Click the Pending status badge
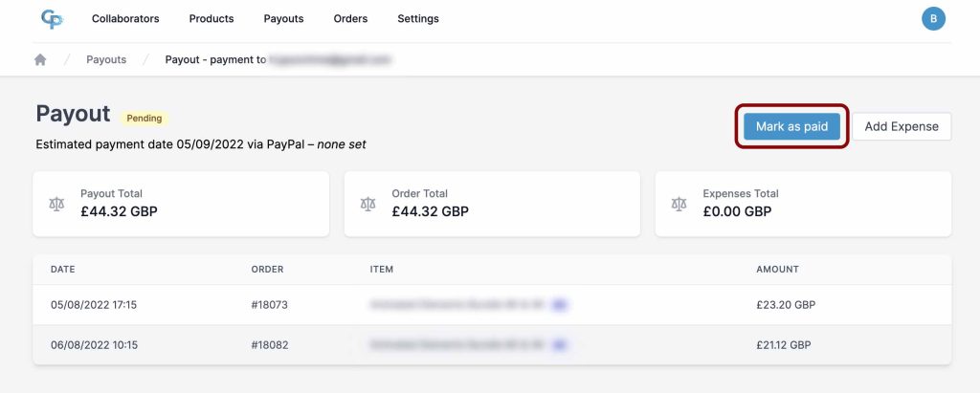Screen dimensions: 980x393 (x=145, y=118)
